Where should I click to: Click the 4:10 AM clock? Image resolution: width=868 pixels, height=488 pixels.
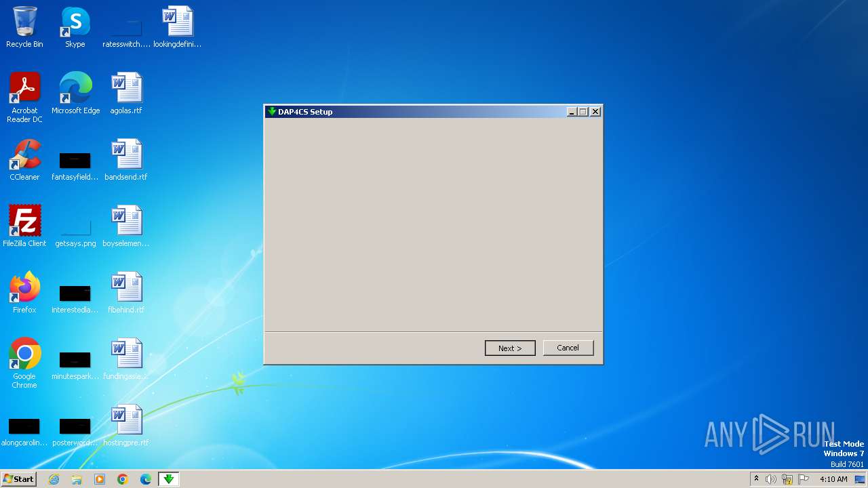[833, 479]
